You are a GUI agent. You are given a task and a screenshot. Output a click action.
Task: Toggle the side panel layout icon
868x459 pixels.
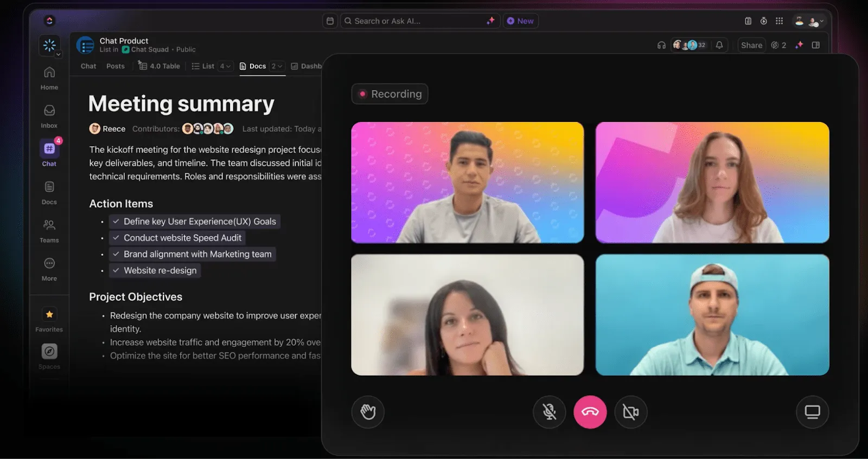815,46
